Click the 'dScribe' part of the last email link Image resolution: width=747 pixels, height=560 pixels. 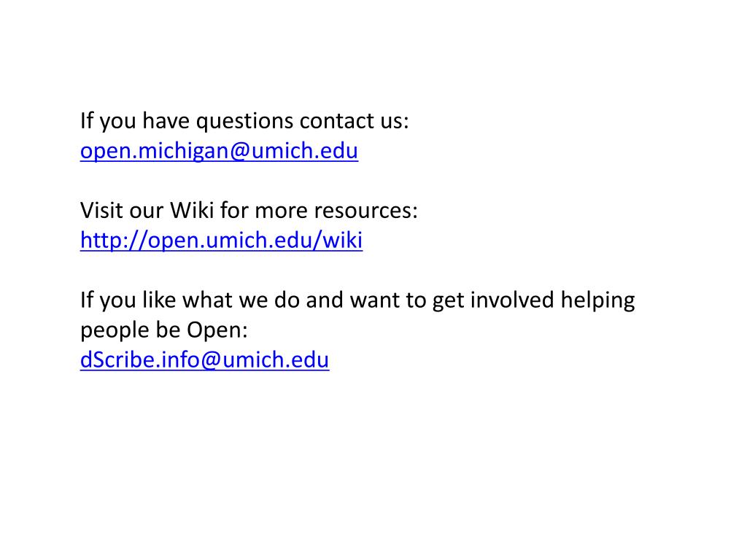117,360
